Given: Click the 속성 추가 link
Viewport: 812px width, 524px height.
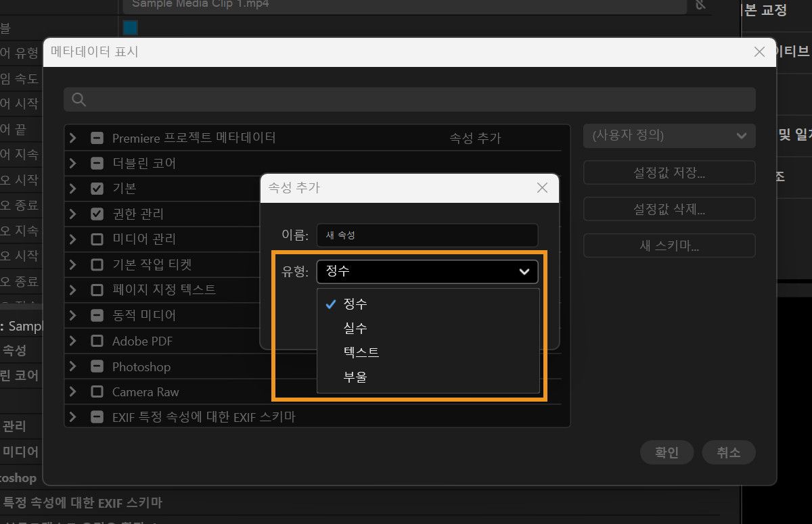Looking at the screenshot, I should click(x=475, y=138).
